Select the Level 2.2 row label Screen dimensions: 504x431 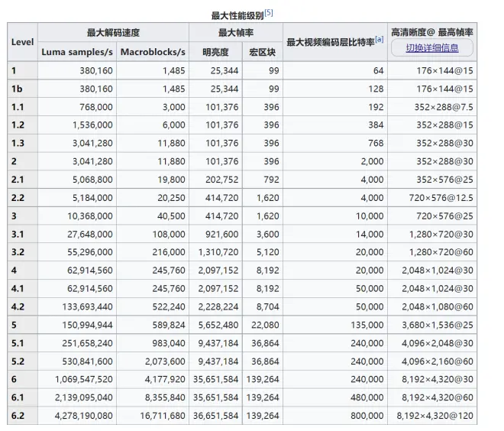click(x=22, y=198)
